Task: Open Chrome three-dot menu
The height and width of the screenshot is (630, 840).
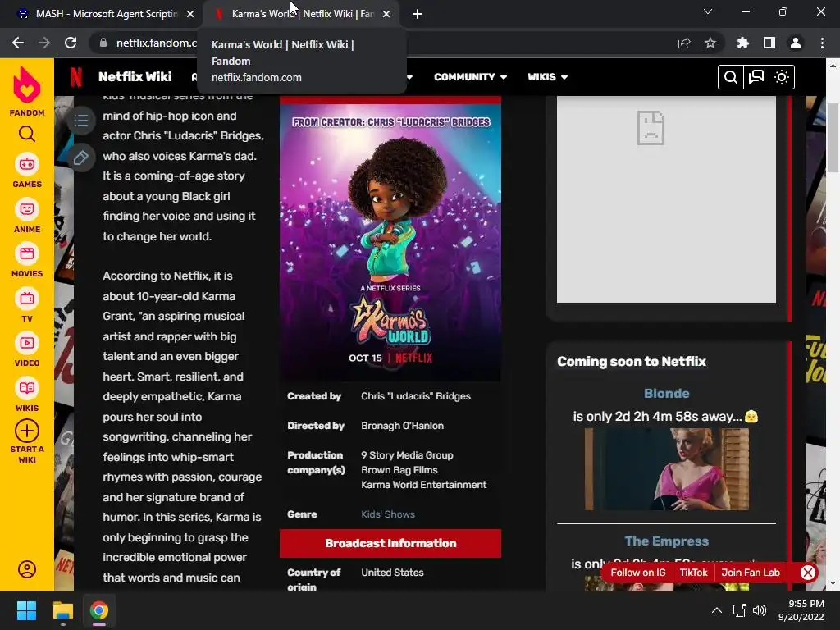Action: tap(822, 43)
